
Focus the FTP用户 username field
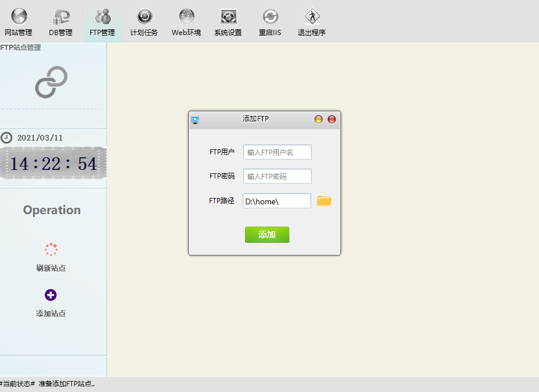[x=277, y=152]
